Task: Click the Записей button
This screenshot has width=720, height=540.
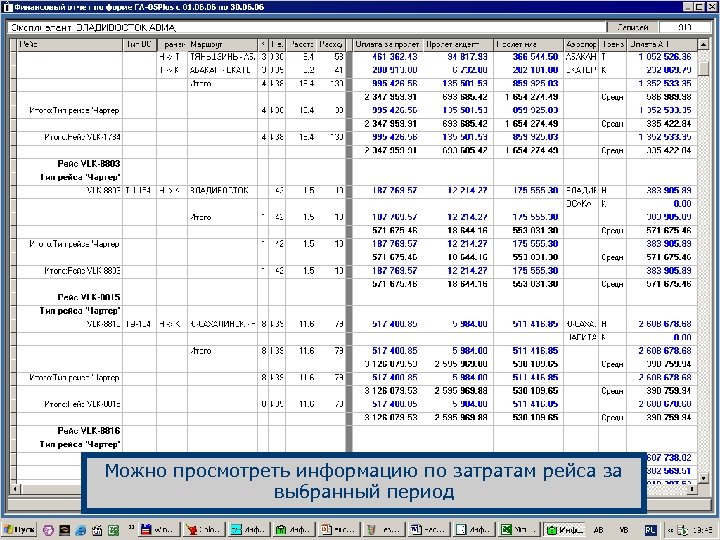Action: 633,28
